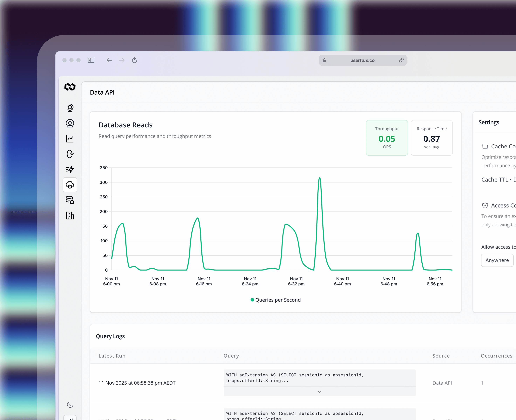This screenshot has width=516, height=420.
Task: Open the Data API page heading
Action: coord(102,92)
